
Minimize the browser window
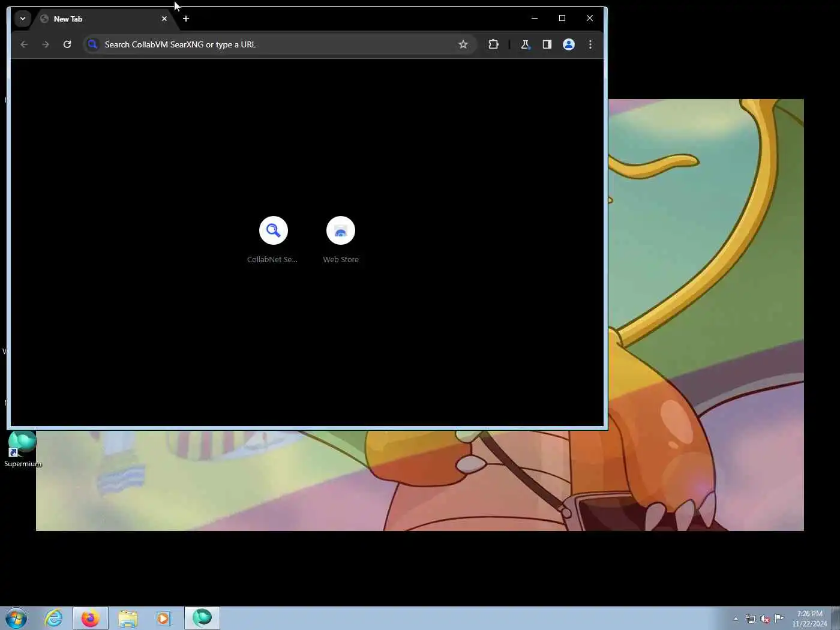(535, 18)
